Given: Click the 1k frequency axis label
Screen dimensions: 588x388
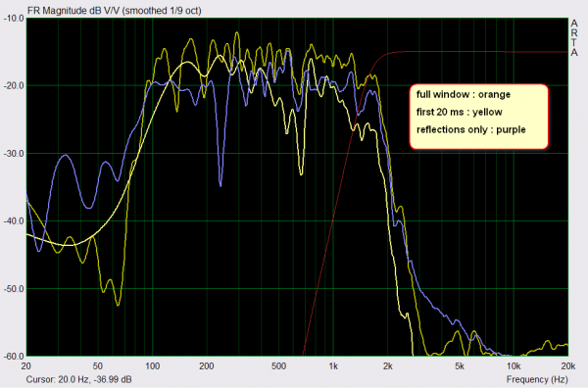Looking at the screenshot, I should pyautogui.click(x=333, y=365).
